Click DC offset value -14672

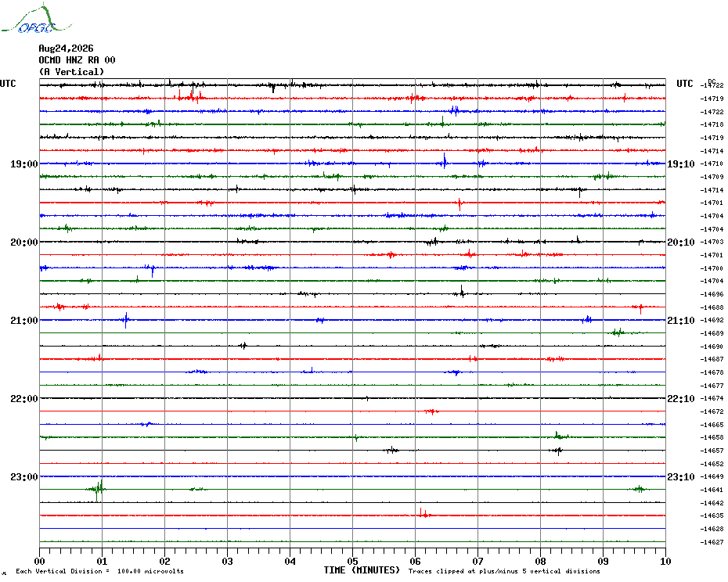(x=712, y=412)
